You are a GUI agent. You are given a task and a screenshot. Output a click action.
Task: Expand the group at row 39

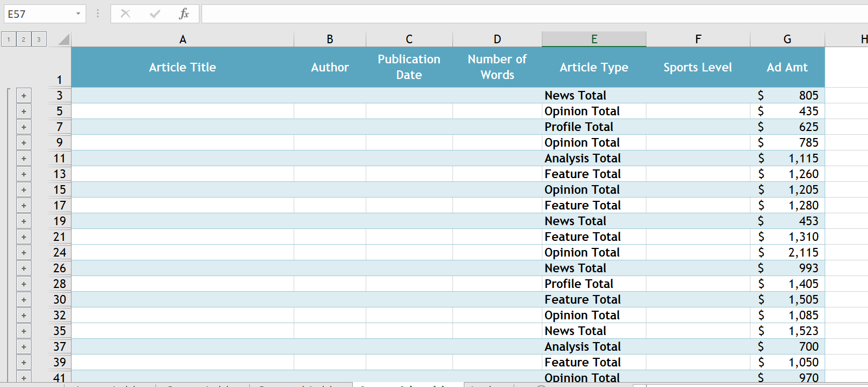[x=24, y=363]
